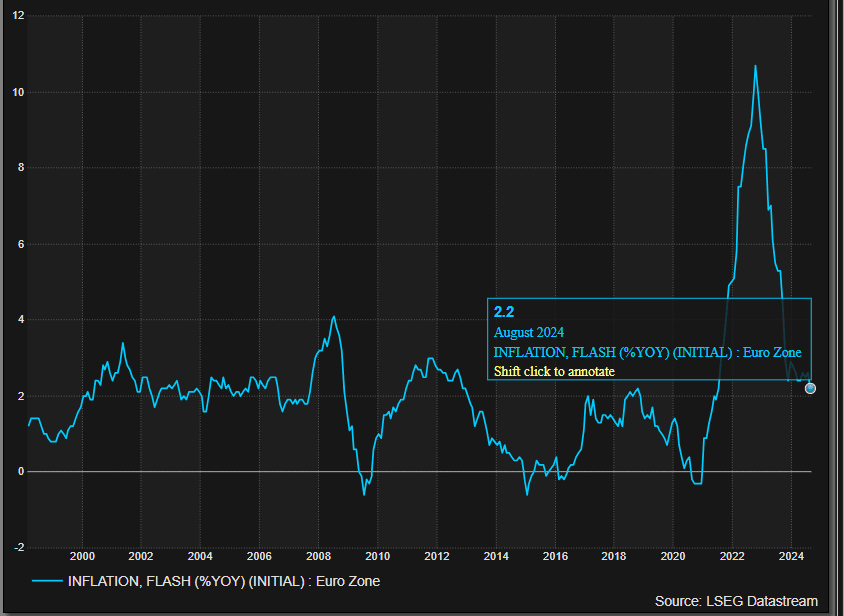Select the 2024 label on the x-axis
This screenshot has height=616, width=844.
791,556
